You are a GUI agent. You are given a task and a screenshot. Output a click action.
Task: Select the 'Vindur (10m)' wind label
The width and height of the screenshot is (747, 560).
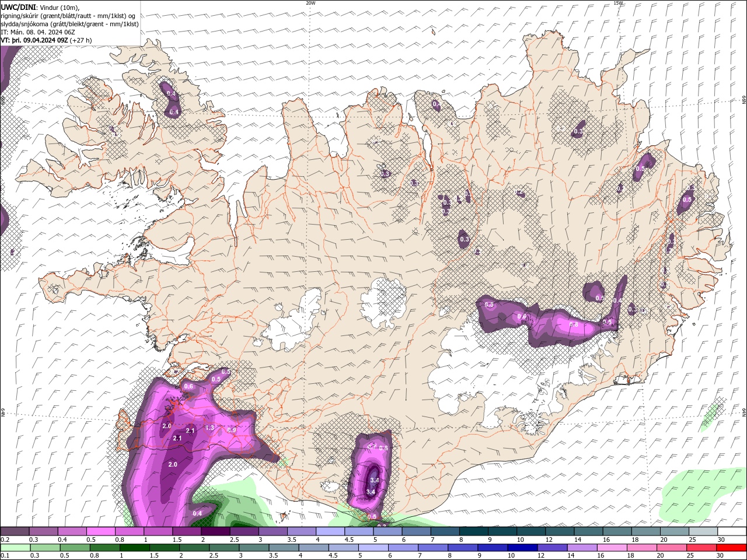[61, 7]
